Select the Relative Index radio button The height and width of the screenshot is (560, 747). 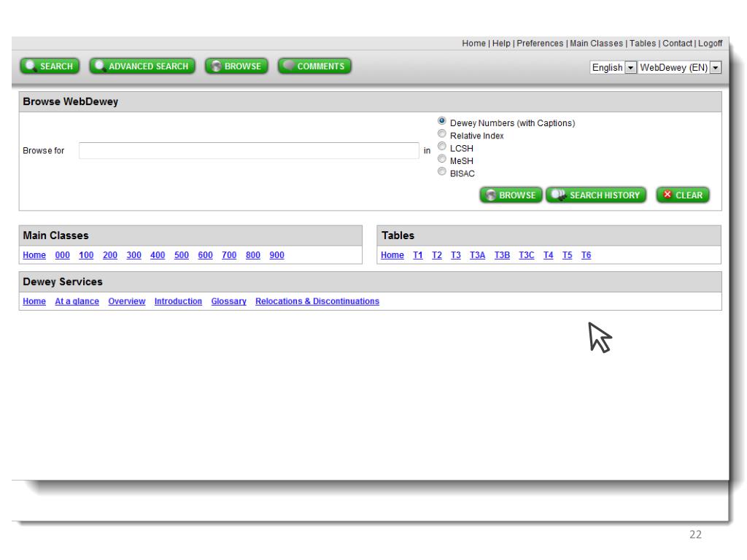point(441,134)
